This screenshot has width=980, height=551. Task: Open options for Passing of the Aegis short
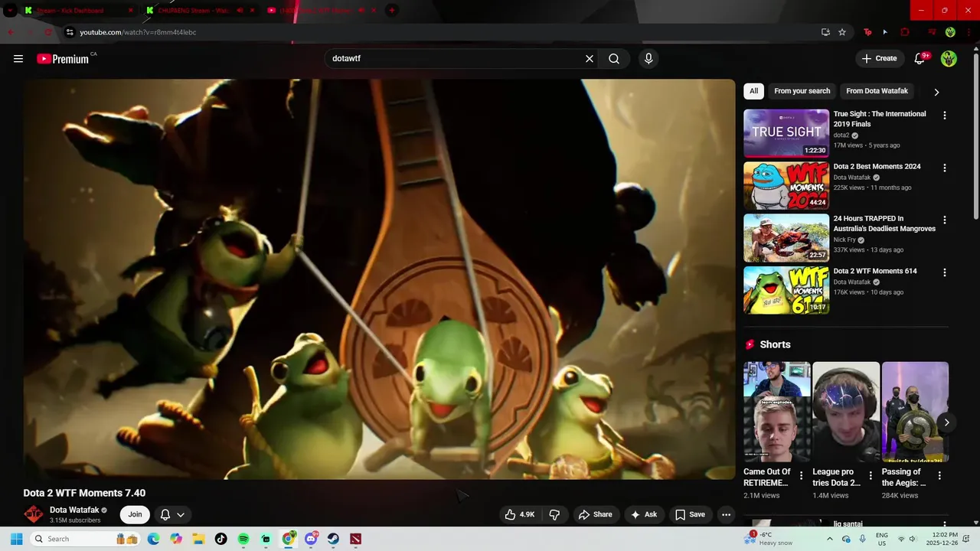coord(939,475)
